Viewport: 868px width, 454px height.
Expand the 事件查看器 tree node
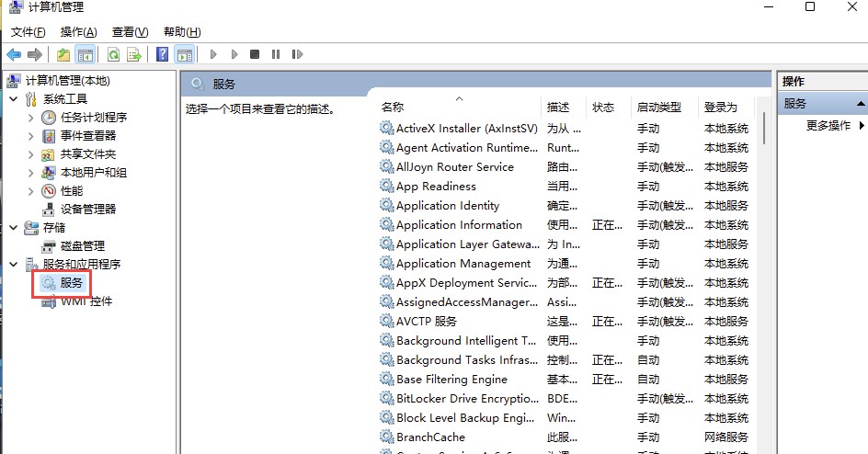pos(31,135)
